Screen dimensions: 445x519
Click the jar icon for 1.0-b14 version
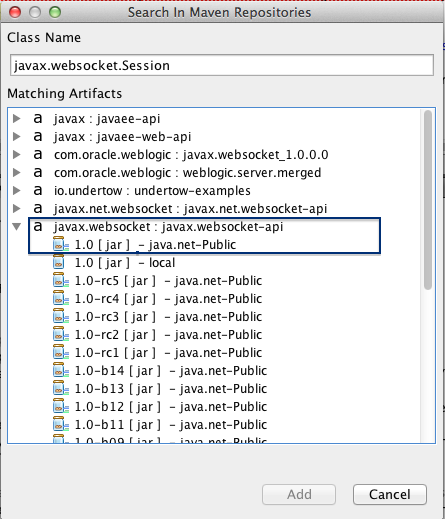pos(61,371)
